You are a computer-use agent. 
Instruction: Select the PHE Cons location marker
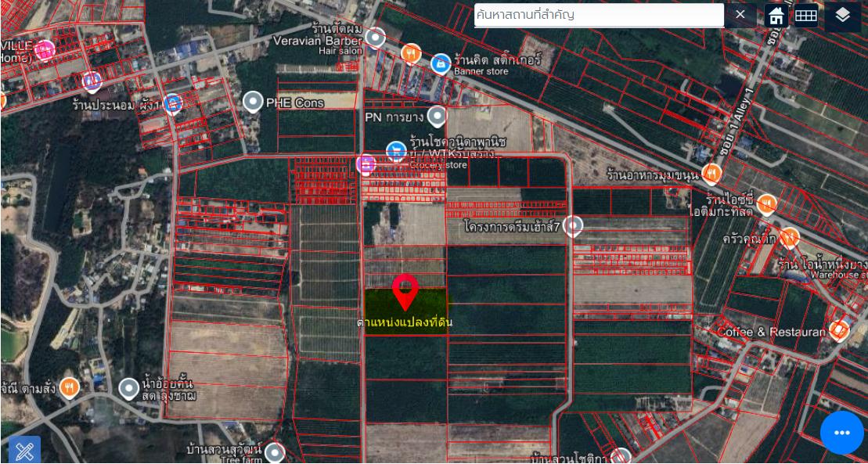click(x=252, y=102)
